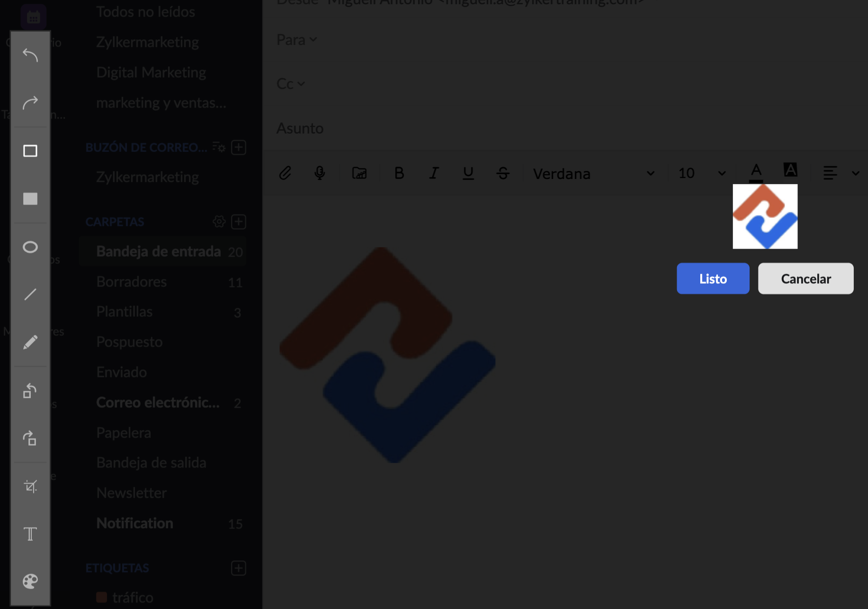
Task: Click the Cancelar button
Action: click(x=805, y=278)
